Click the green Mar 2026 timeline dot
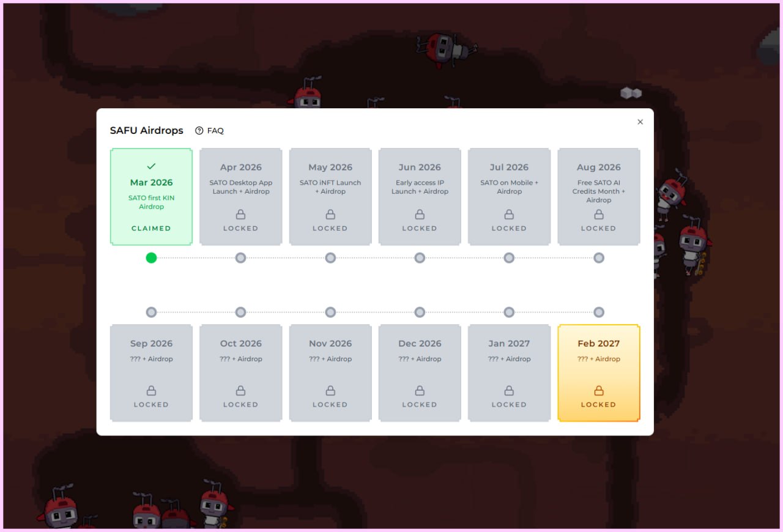 [151, 258]
